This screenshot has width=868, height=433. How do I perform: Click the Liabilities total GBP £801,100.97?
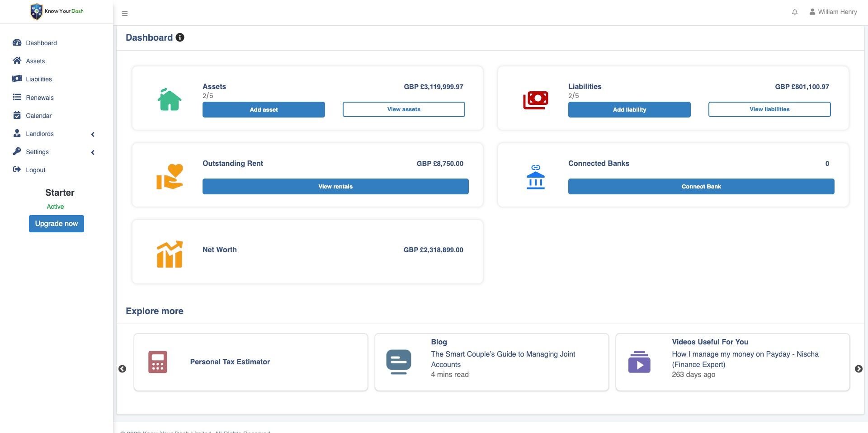coord(802,87)
